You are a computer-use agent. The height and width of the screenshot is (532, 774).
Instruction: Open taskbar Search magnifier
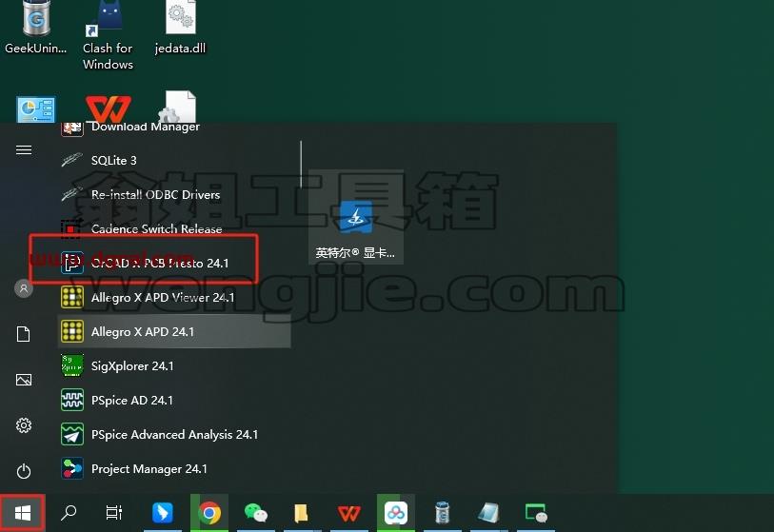coord(69,513)
